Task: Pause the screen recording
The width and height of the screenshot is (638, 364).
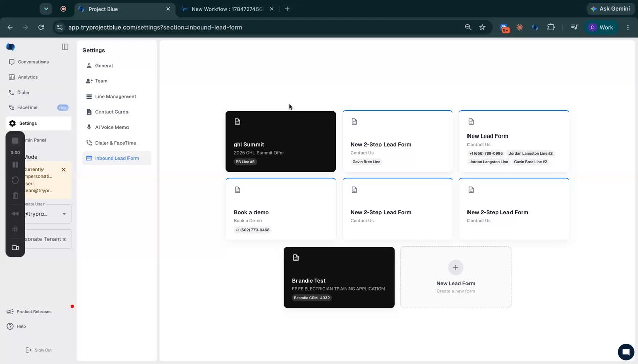Action: tap(15, 165)
